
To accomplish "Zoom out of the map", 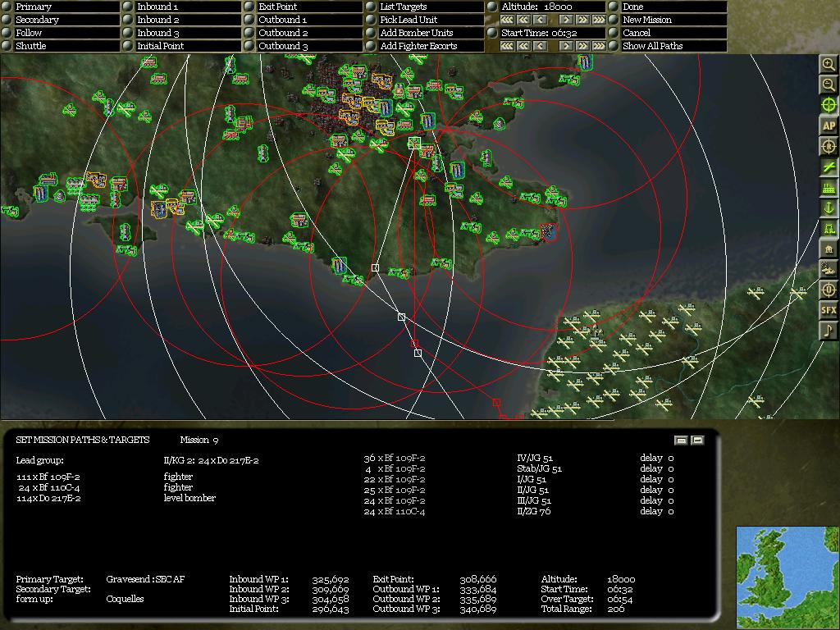I will coord(829,84).
